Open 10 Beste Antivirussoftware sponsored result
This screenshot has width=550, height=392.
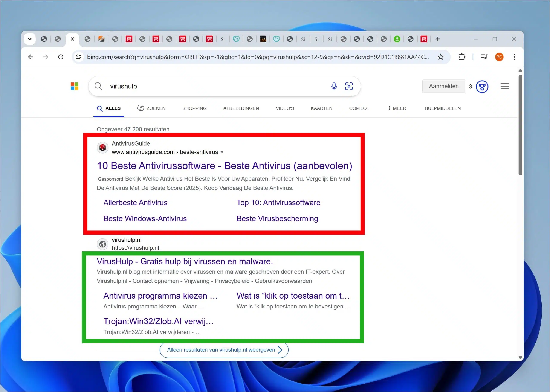(225, 166)
